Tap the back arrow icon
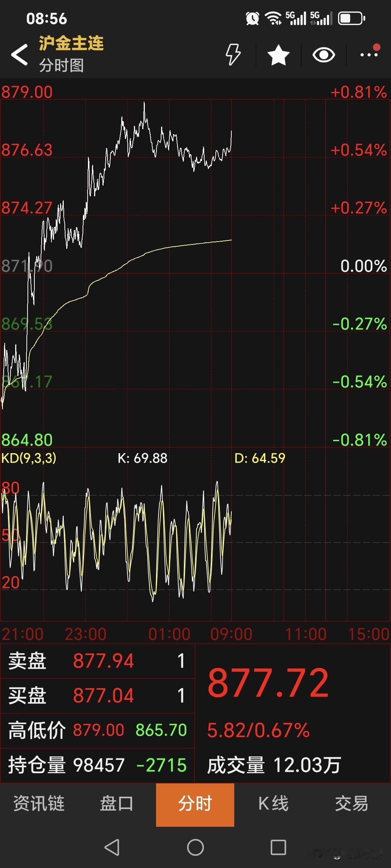 [x=20, y=55]
